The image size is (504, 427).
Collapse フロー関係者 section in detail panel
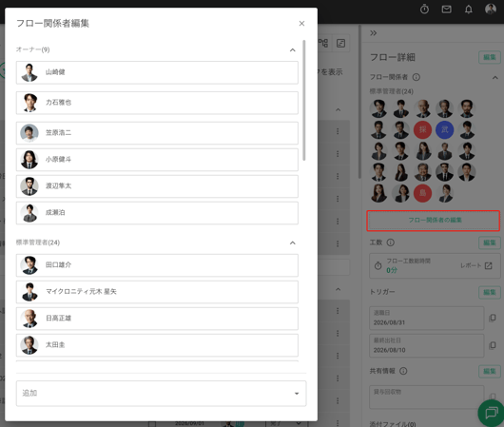pos(495,77)
